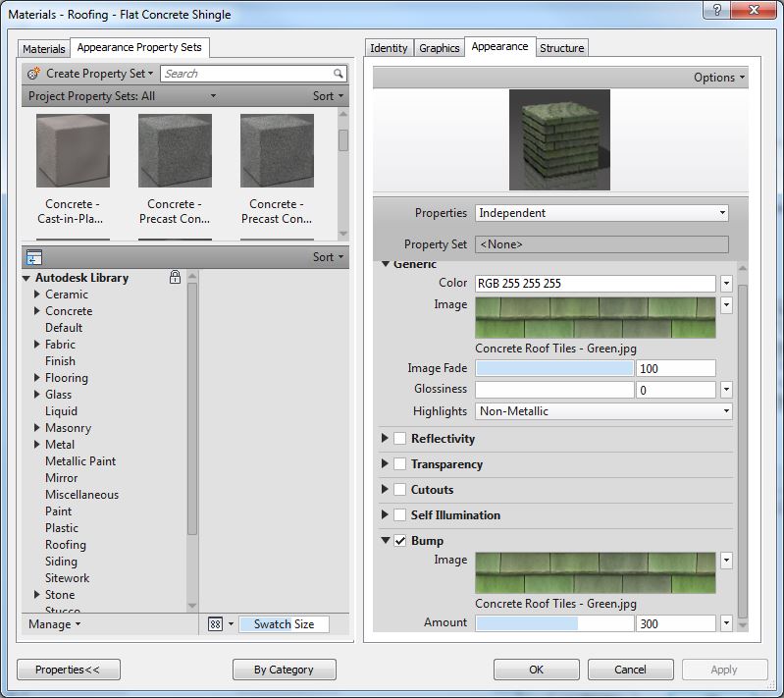The width and height of the screenshot is (784, 698).
Task: Click the help question mark in title bar
Action: [x=718, y=10]
